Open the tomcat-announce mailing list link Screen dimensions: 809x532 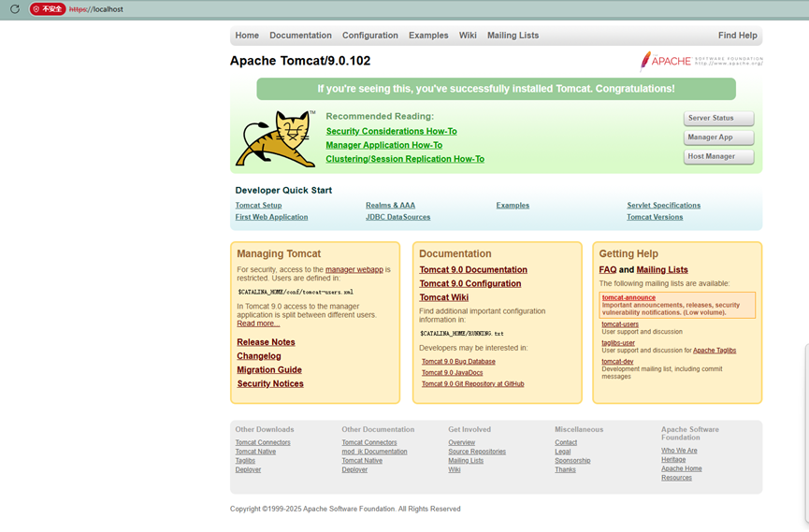(x=628, y=297)
